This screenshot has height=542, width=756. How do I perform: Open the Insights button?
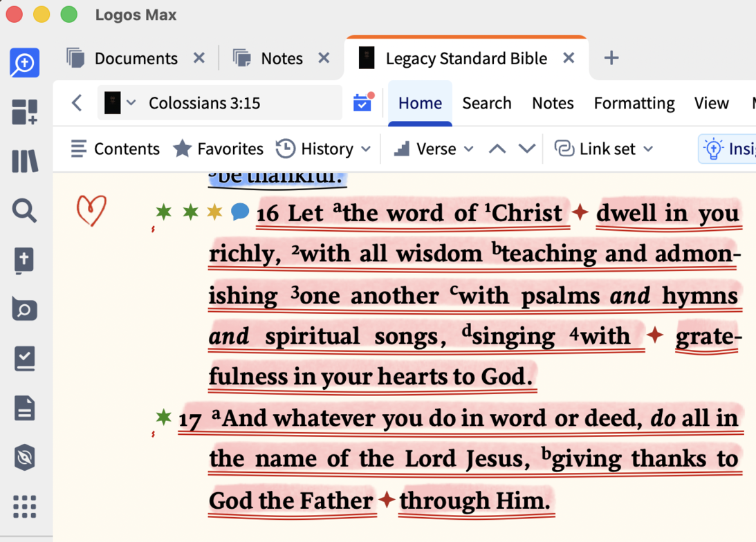point(728,149)
